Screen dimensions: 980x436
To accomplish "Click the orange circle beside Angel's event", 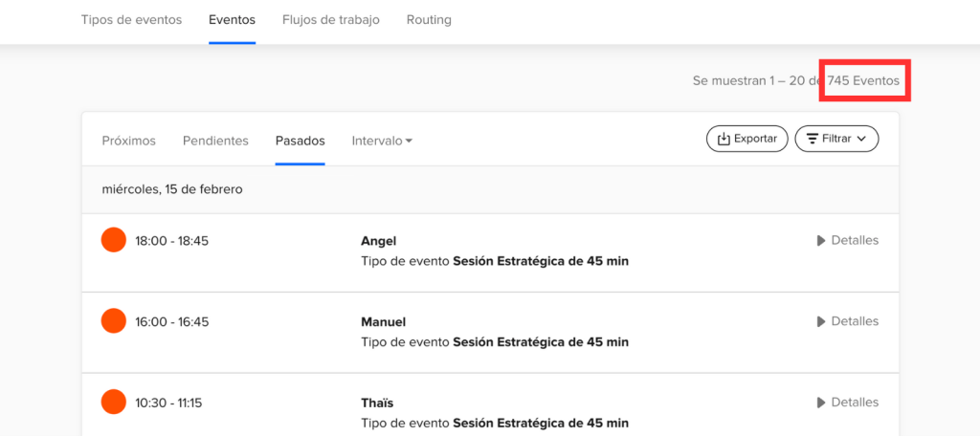I will tap(114, 240).
